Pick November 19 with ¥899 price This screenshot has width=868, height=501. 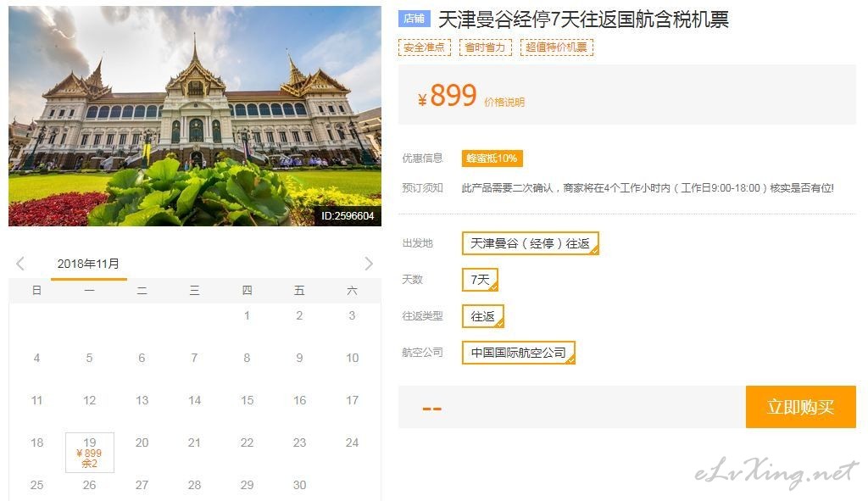[90, 453]
